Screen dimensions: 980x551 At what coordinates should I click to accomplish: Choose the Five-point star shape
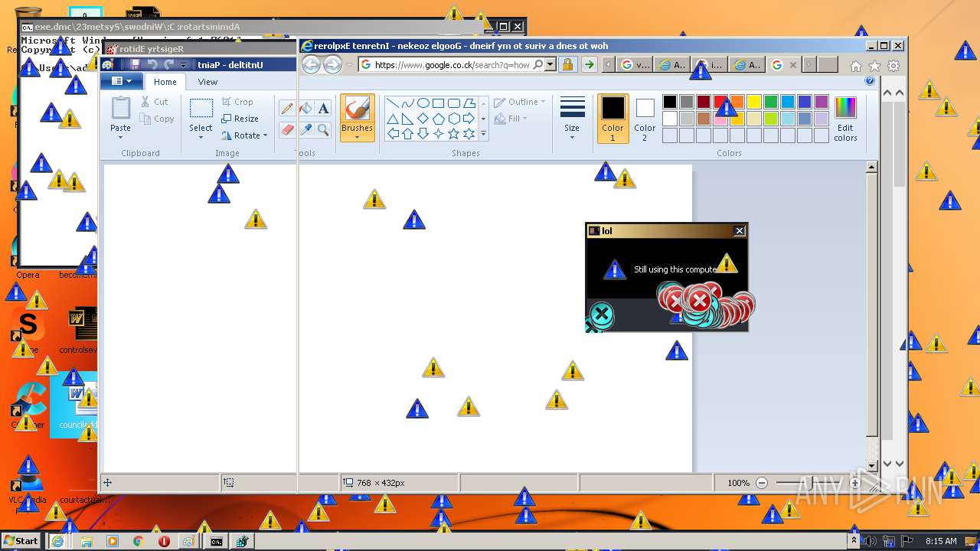pos(453,134)
